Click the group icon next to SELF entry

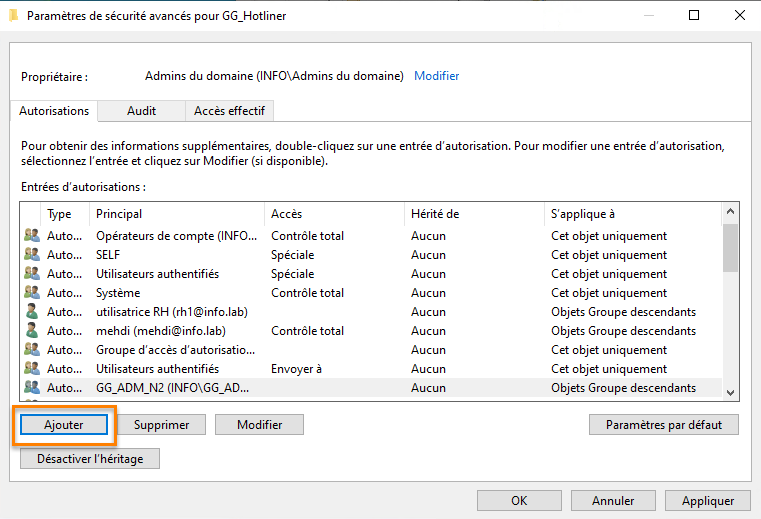pyautogui.click(x=32, y=255)
